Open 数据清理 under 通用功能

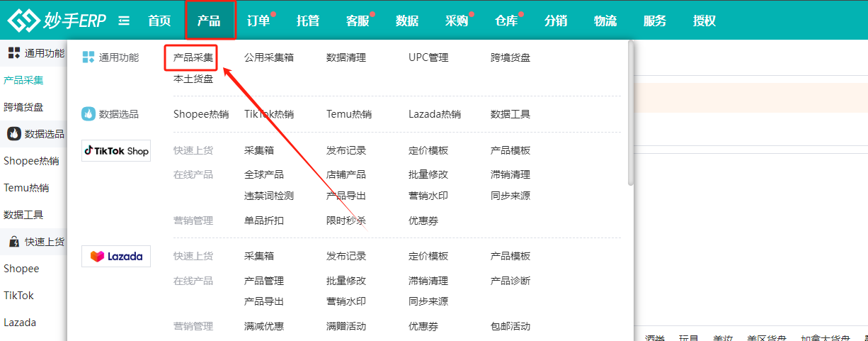(x=346, y=57)
